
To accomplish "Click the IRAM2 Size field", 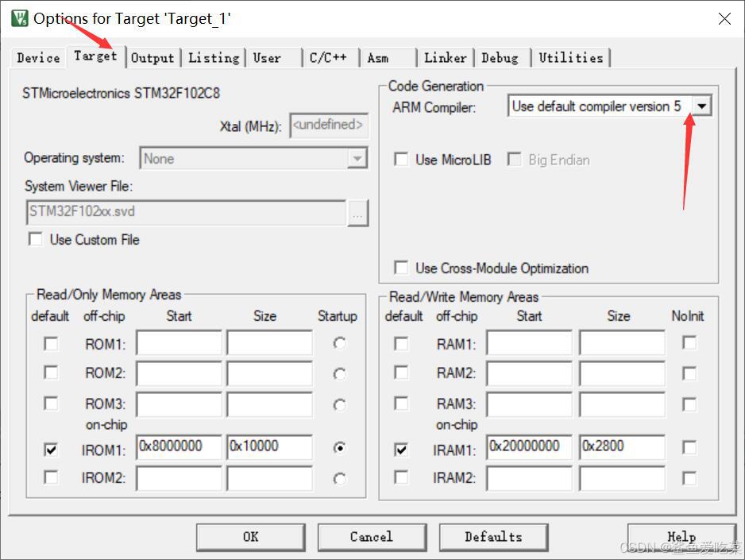I will coord(623,478).
